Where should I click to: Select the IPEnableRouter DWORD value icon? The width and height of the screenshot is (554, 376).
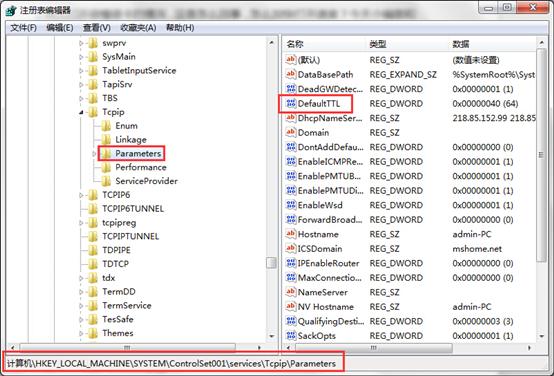point(290,263)
